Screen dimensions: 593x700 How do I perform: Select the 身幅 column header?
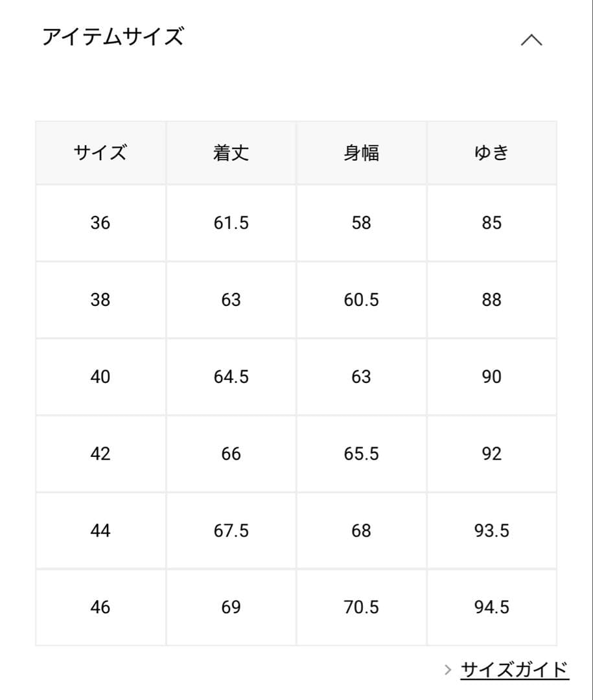pyautogui.click(x=362, y=152)
